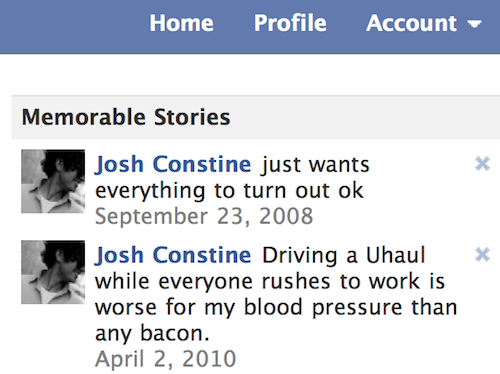Remove the Uhaul story with its X
This screenshot has width=500, height=374.
pos(482,255)
